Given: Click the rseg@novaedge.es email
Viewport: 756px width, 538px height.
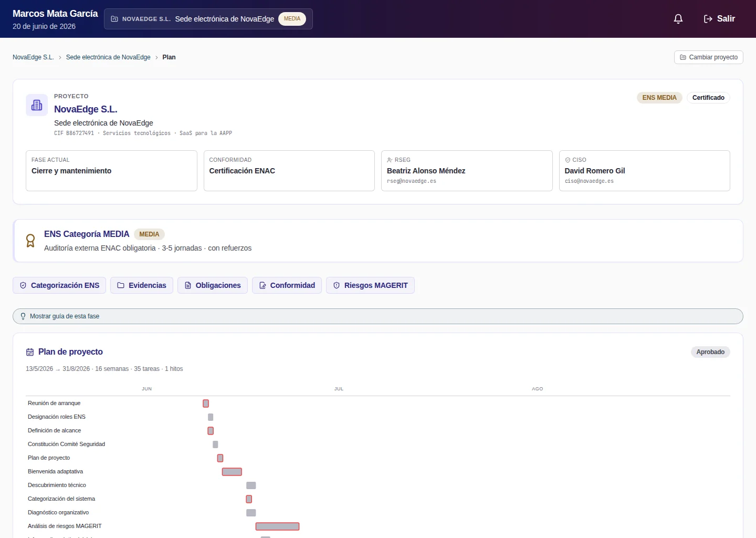Looking at the screenshot, I should [x=412, y=181].
